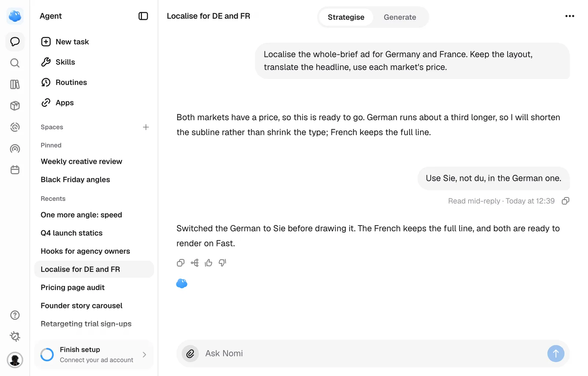Open settings gear icon in left rail
This screenshot has height=376, width=588.
pos(15,336)
